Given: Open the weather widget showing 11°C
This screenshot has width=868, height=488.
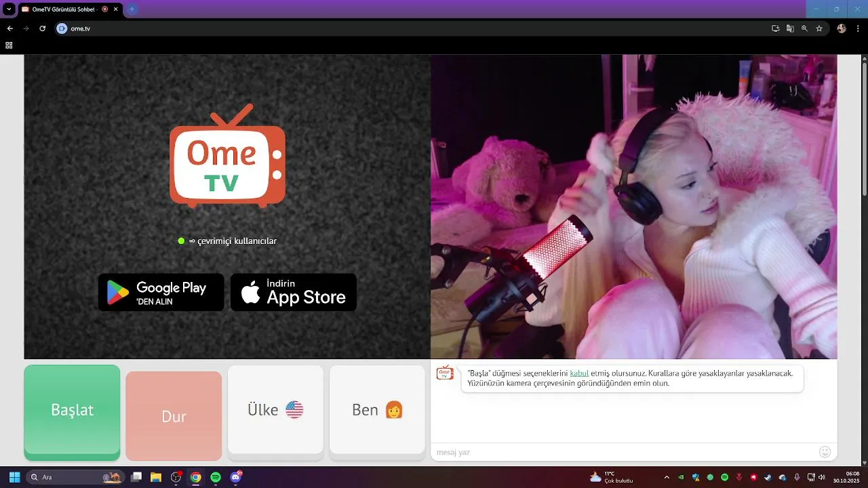Looking at the screenshot, I should (611, 477).
